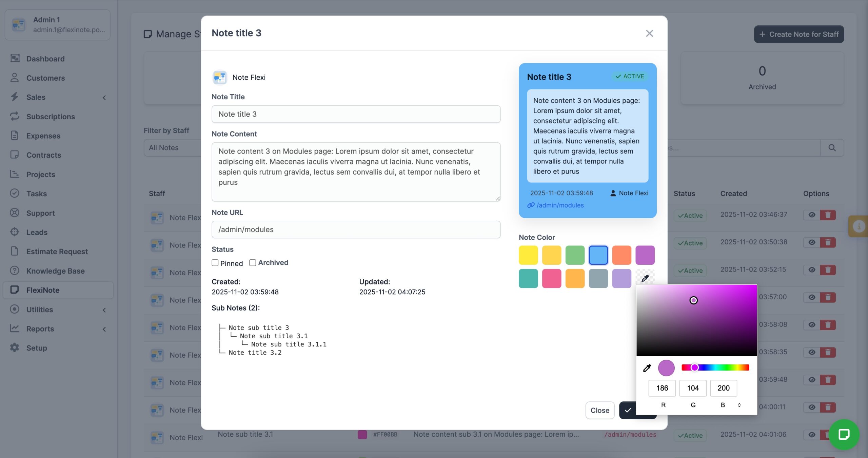This screenshot has height=458, width=868.
Task: Click the checkmark save button
Action: [628, 410]
